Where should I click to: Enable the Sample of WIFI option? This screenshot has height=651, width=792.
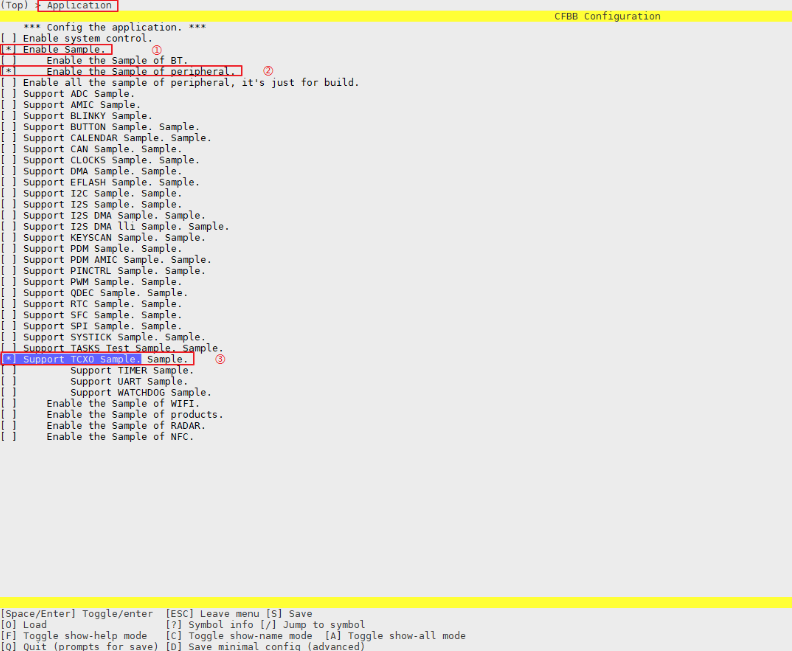[x=9, y=403]
